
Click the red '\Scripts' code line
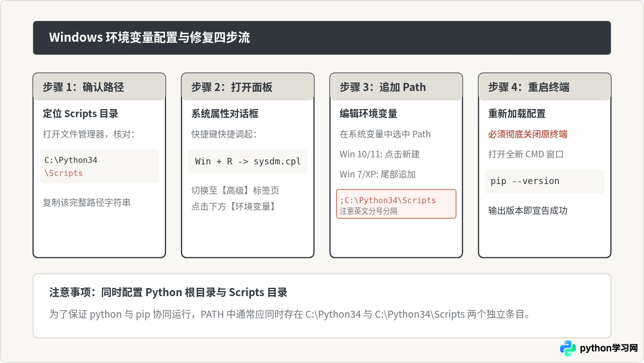[x=63, y=173]
